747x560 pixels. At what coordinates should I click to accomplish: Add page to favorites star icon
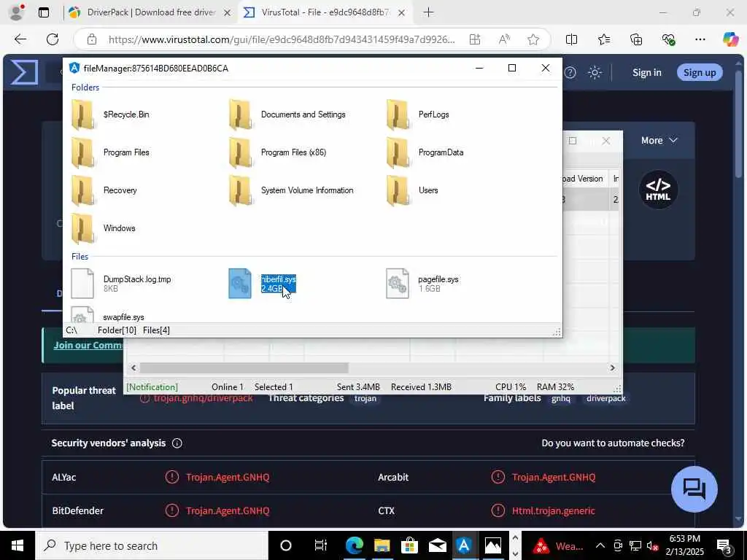click(x=533, y=39)
